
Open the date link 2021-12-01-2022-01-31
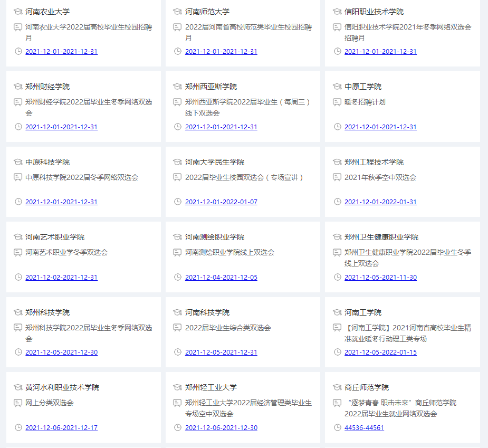coord(380,202)
